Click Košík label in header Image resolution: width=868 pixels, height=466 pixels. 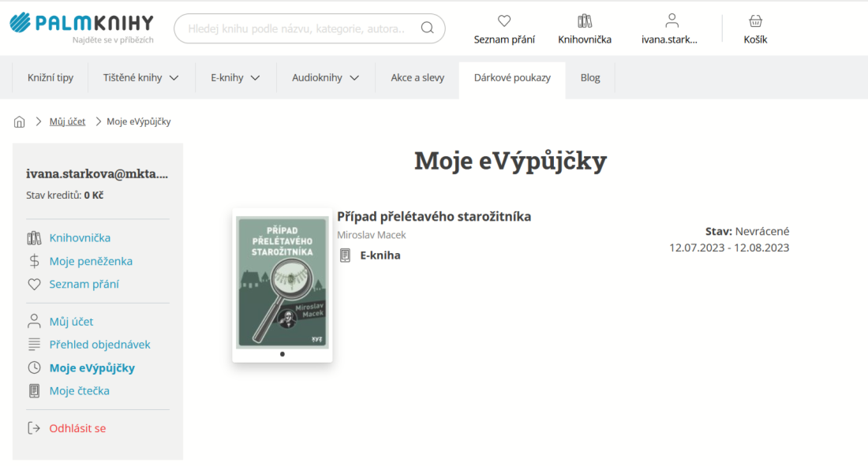point(755,39)
